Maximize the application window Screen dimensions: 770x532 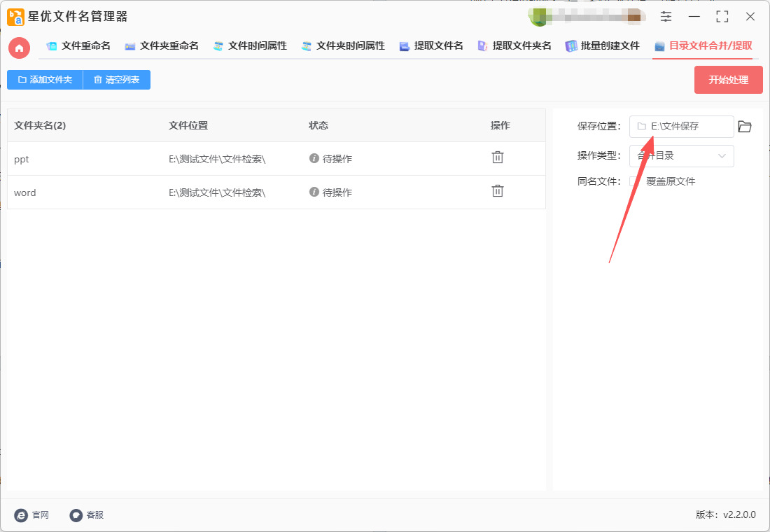pos(722,16)
